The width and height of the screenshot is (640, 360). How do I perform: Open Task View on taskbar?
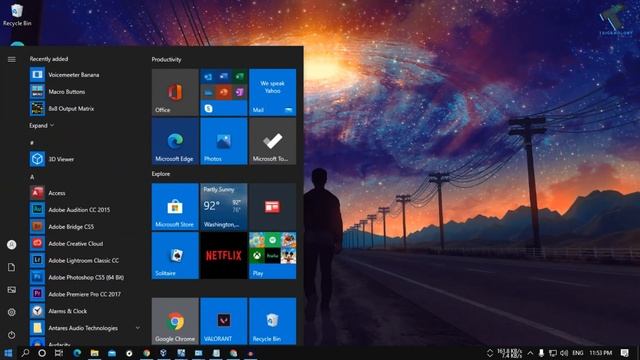[x=59, y=353]
